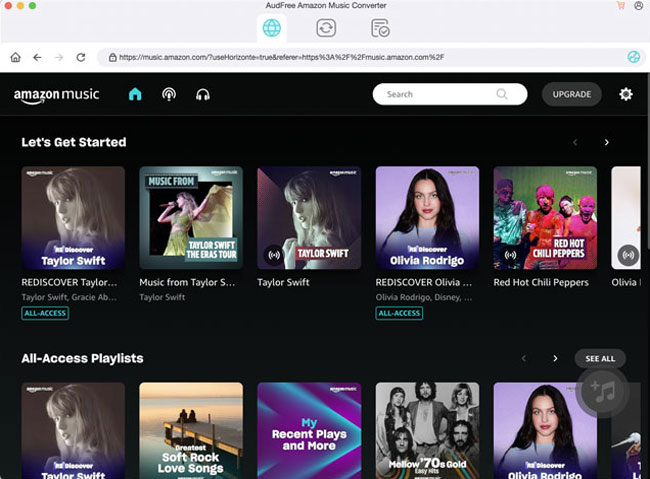Select the Amazon Music Home icon
The image size is (650, 479).
[135, 94]
